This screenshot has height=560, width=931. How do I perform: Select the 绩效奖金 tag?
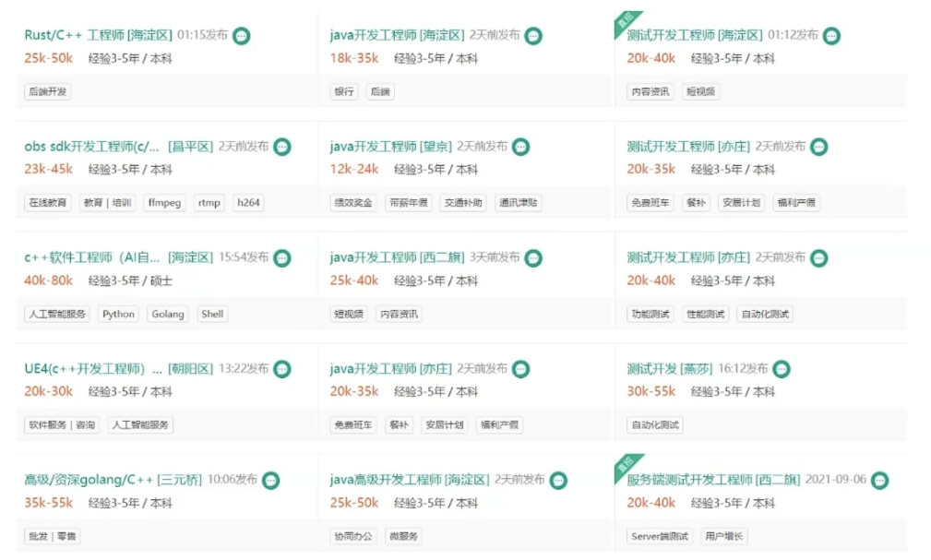353,202
